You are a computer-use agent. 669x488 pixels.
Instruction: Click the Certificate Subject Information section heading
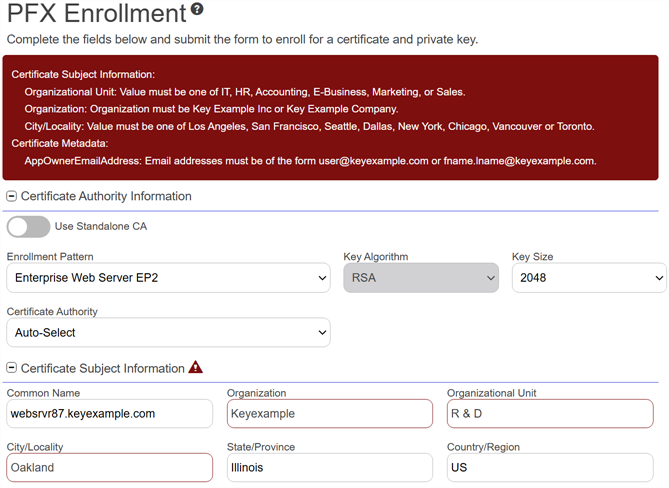[x=102, y=368]
